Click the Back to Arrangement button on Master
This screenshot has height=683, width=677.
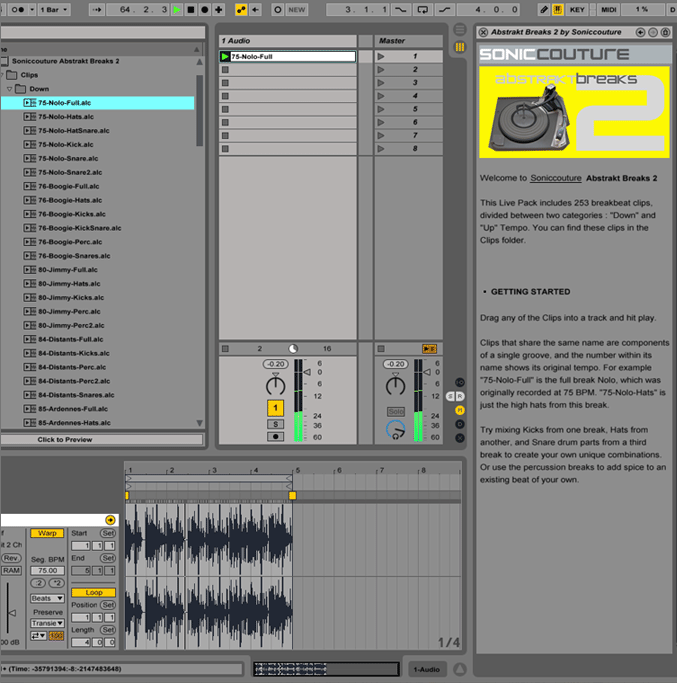429,349
